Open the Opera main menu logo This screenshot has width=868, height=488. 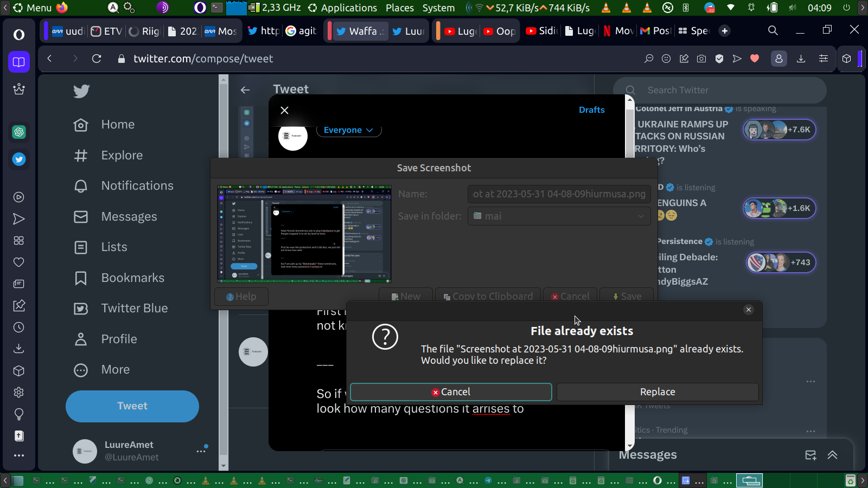point(19,35)
